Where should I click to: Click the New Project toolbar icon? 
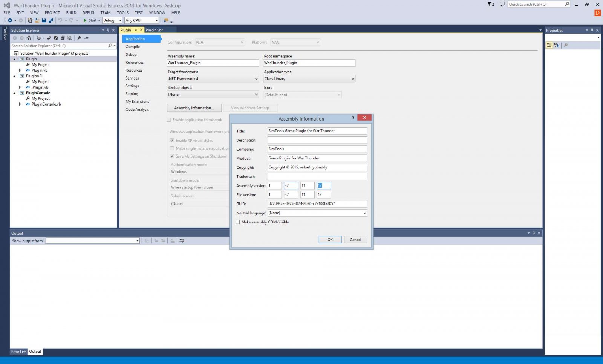coord(30,20)
